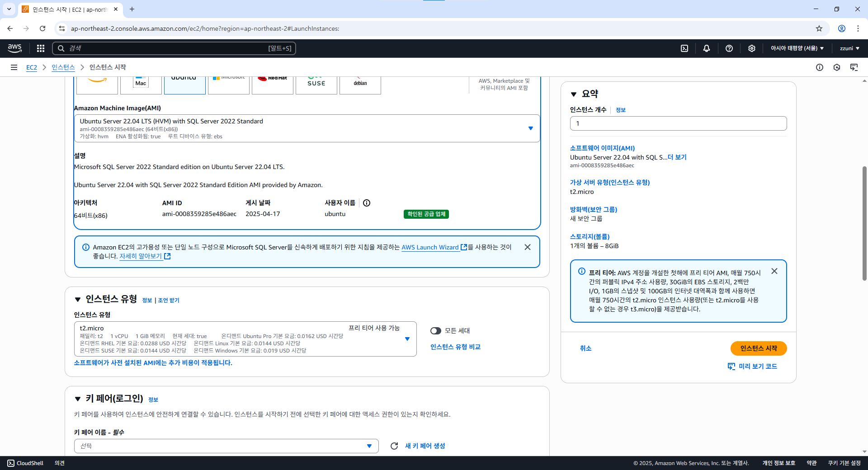Open the browser tab search dropdown
868x470 pixels.
[x=9, y=9]
